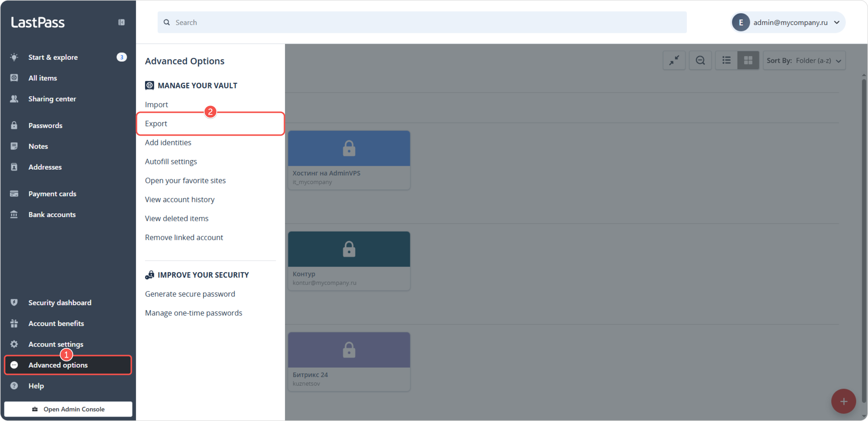This screenshot has width=868, height=421.
Task: Open Manage one-time passwords
Action: pyautogui.click(x=194, y=313)
